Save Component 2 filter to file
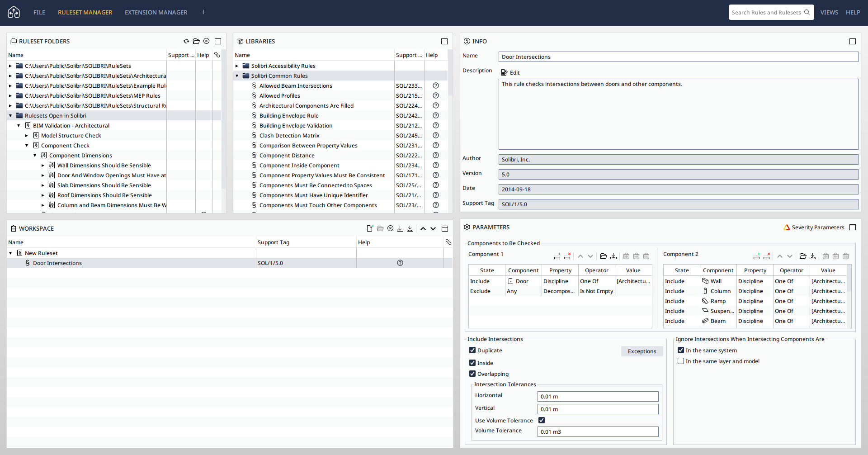868x455 pixels. coord(813,256)
